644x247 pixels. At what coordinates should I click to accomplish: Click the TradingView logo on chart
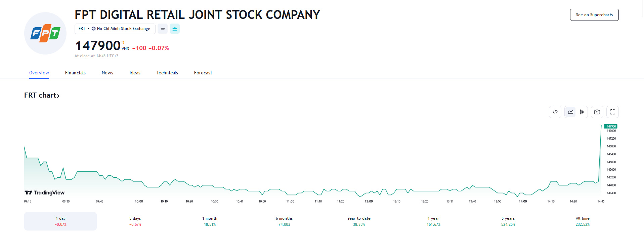(44, 192)
